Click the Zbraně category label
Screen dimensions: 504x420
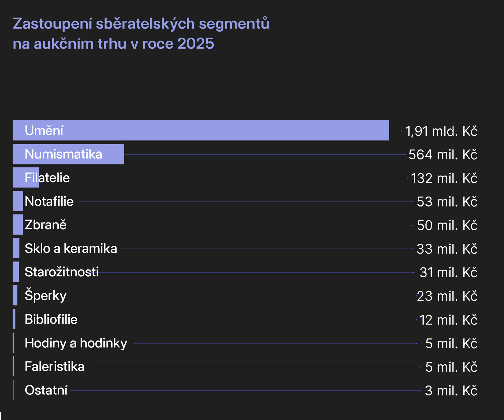[46, 225]
